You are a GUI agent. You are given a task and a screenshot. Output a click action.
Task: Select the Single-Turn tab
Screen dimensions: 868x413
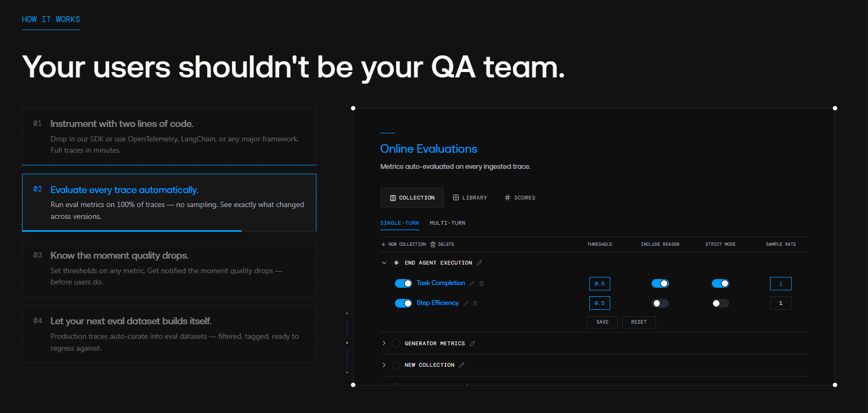pyautogui.click(x=399, y=223)
